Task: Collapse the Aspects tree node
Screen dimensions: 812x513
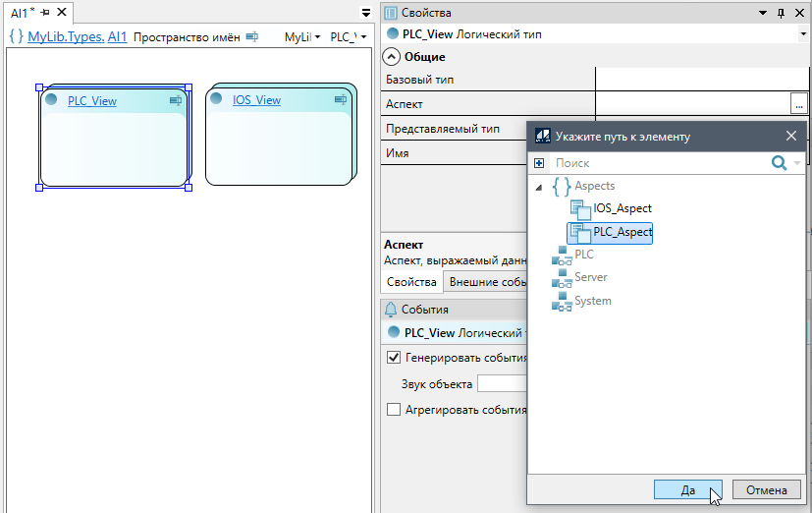Action: coord(538,187)
